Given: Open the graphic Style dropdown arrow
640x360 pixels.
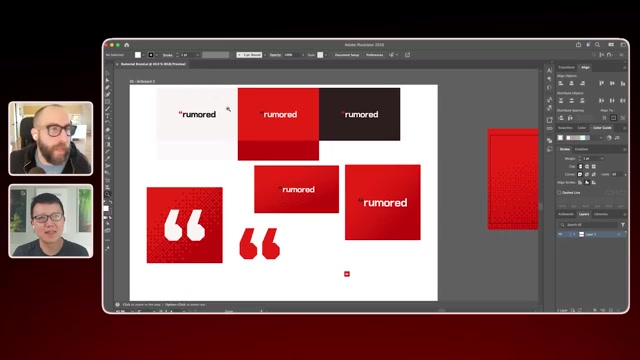Looking at the screenshot, I should coord(325,55).
